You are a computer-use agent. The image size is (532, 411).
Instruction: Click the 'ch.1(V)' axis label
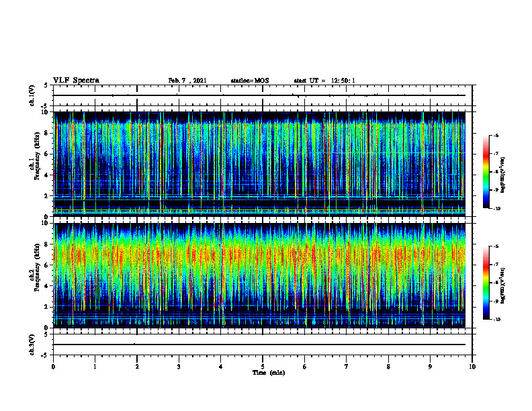(x=32, y=95)
